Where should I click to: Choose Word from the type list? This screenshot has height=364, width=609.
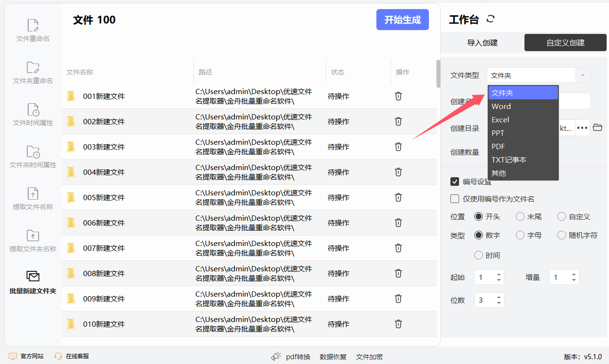point(523,106)
